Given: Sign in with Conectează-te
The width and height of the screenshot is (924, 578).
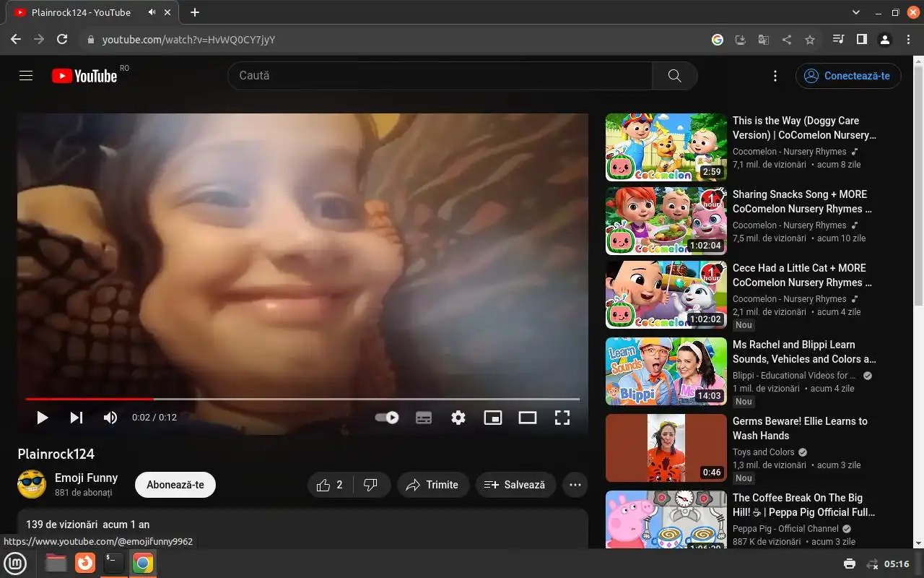Looking at the screenshot, I should coord(848,76).
